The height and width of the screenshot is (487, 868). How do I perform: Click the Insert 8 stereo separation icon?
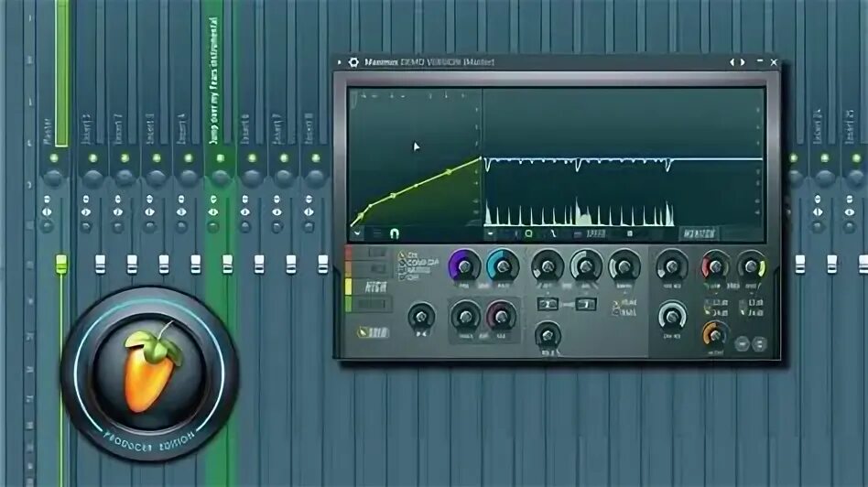coord(309,212)
